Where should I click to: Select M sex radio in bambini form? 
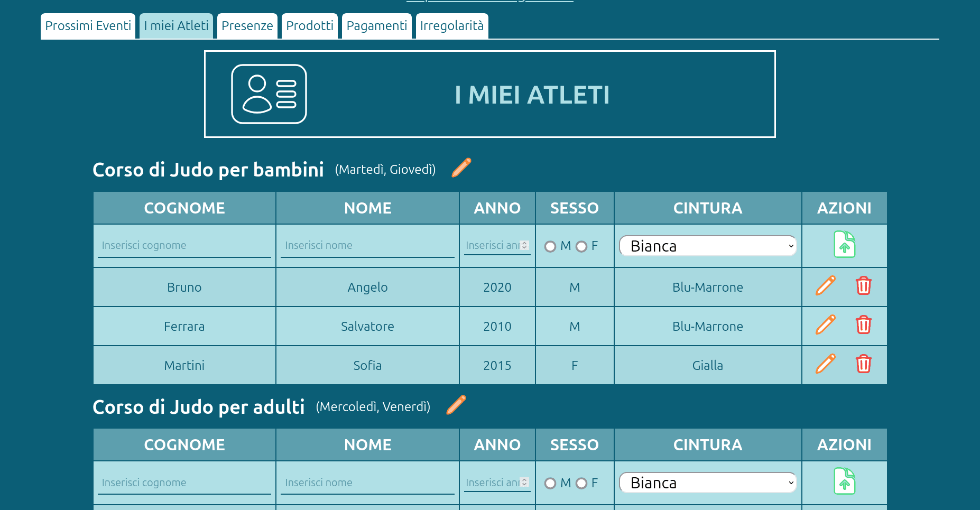coord(550,246)
